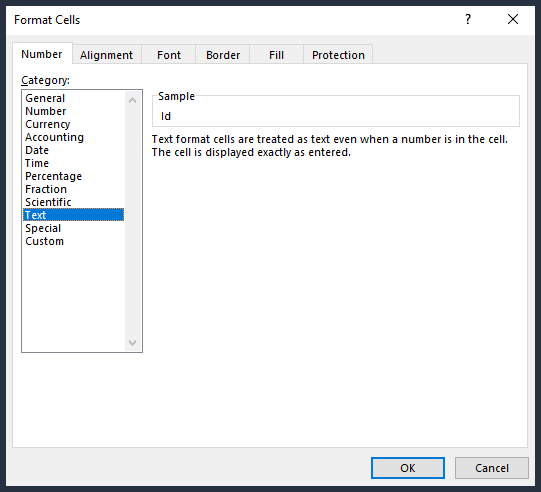This screenshot has width=541, height=492.
Task: Pick the Custom category
Action: pyautogui.click(x=45, y=241)
